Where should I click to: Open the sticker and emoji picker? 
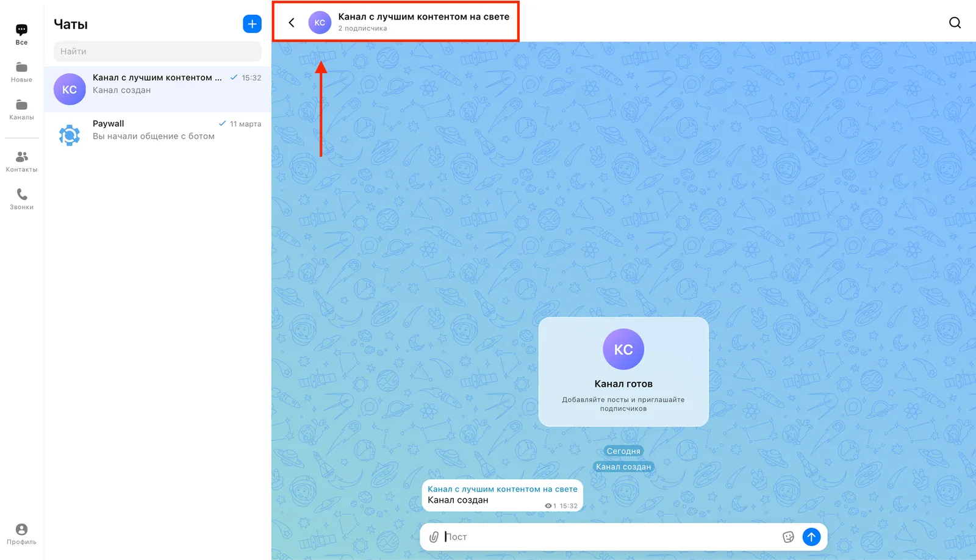(x=788, y=537)
